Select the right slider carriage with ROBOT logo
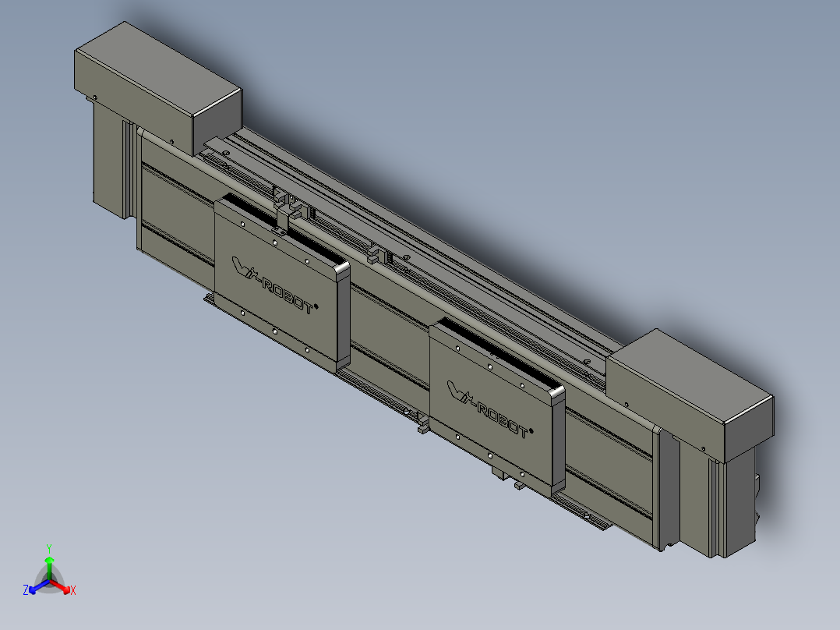 496,408
